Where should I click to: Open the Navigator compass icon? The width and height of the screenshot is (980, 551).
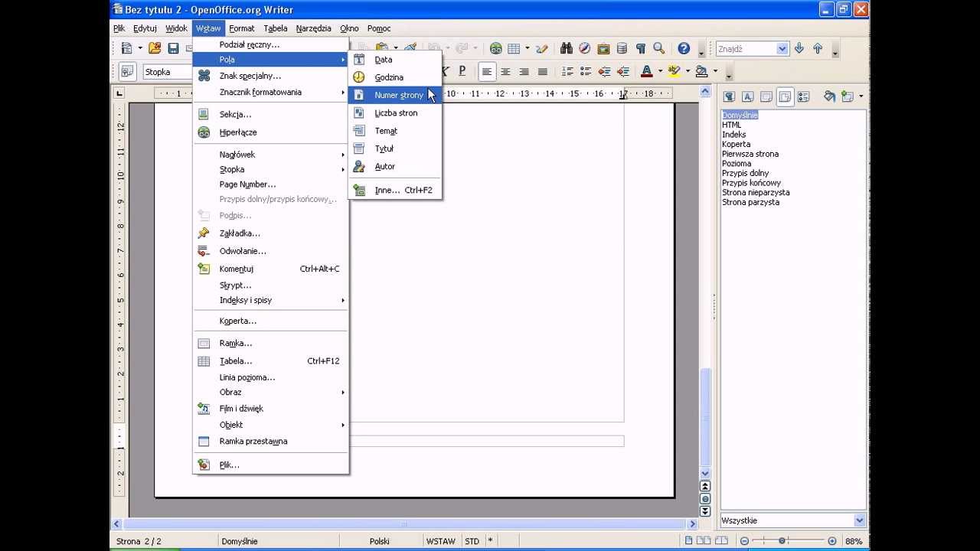click(585, 48)
